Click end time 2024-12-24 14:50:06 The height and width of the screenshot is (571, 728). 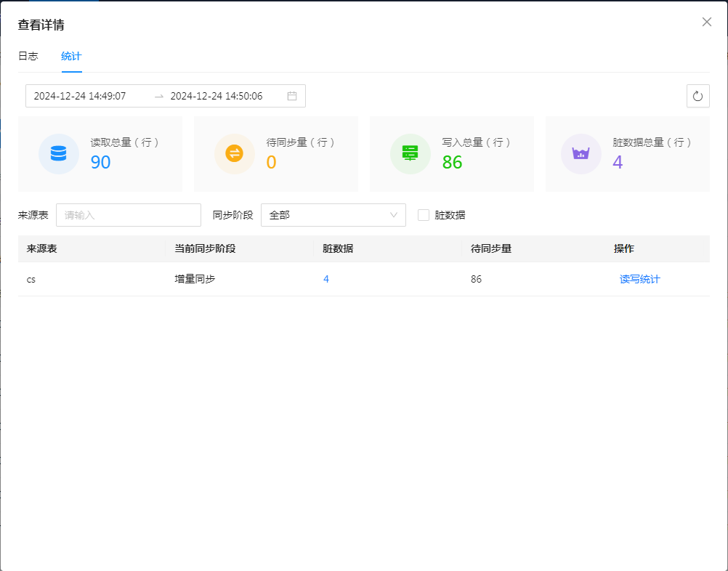point(217,96)
